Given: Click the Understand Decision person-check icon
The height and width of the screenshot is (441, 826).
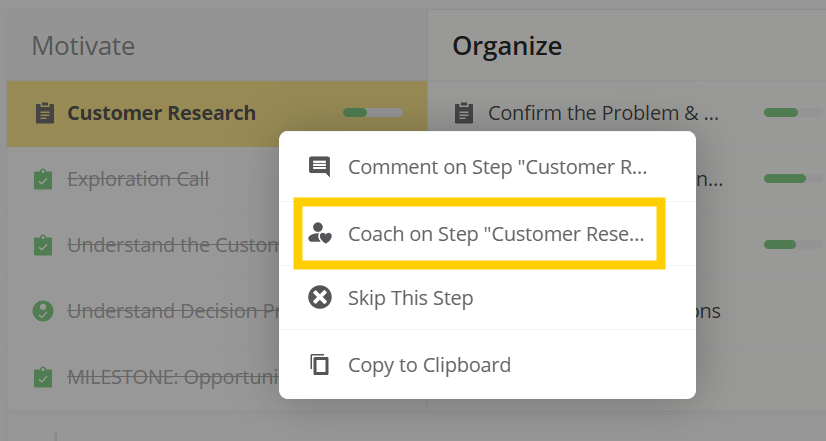Looking at the screenshot, I should [43, 311].
